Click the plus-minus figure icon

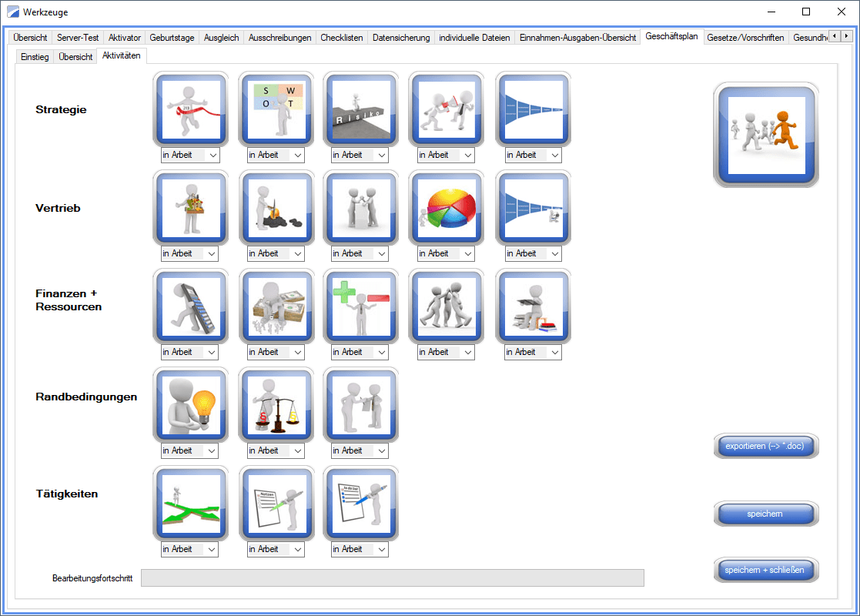361,306
